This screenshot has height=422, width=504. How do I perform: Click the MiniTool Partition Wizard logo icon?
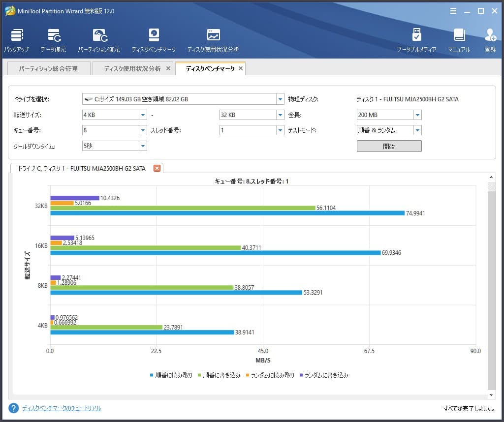(x=10, y=11)
